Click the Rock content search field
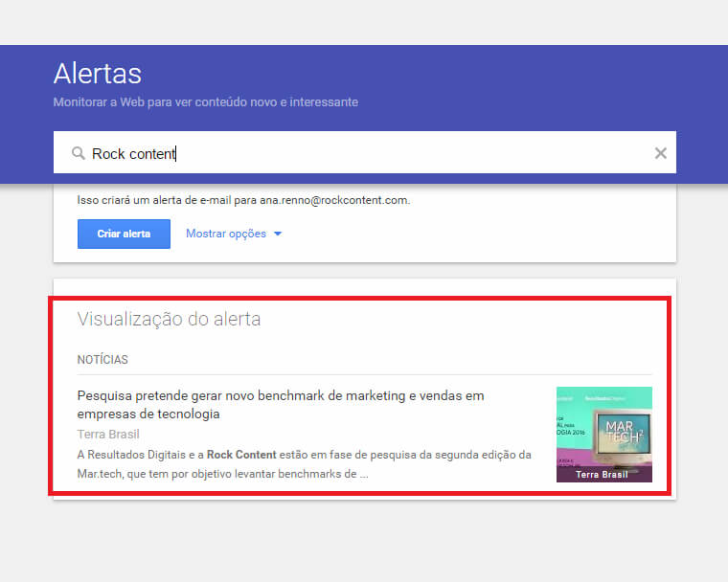The image size is (728, 582). [364, 153]
